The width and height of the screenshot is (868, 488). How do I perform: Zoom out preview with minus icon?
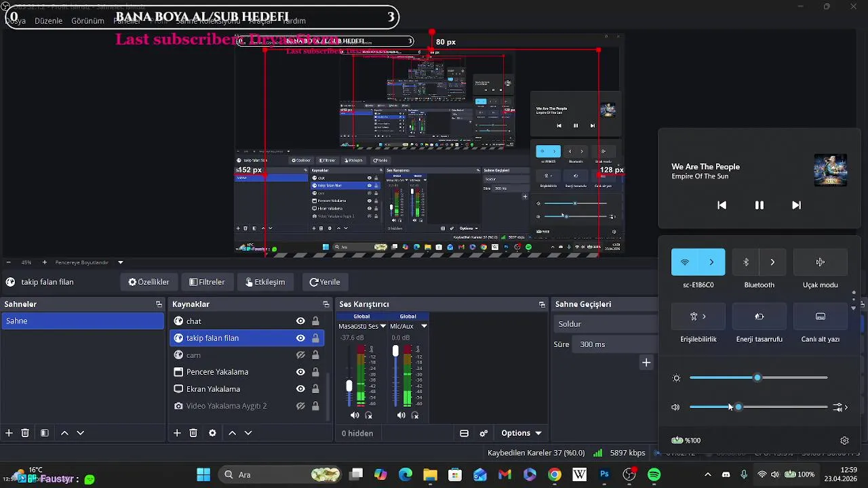(8, 262)
